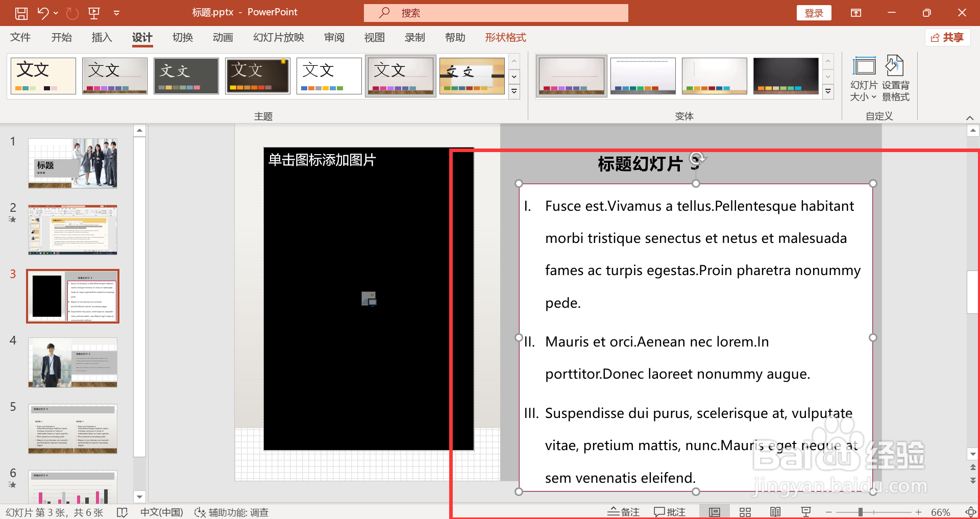Click the Save icon in quick access toolbar
Screen dimensions: 980x519
(x=21, y=13)
